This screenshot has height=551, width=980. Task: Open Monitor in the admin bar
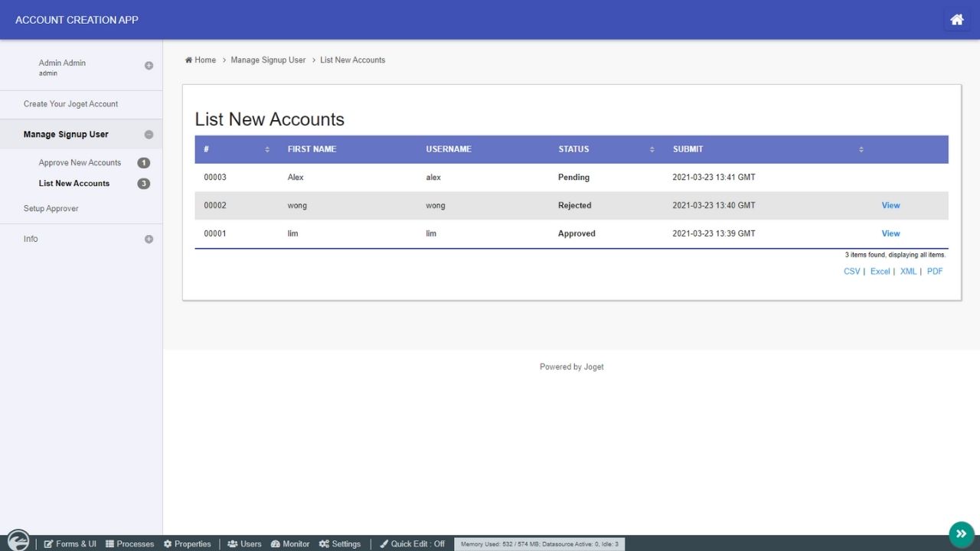290,544
